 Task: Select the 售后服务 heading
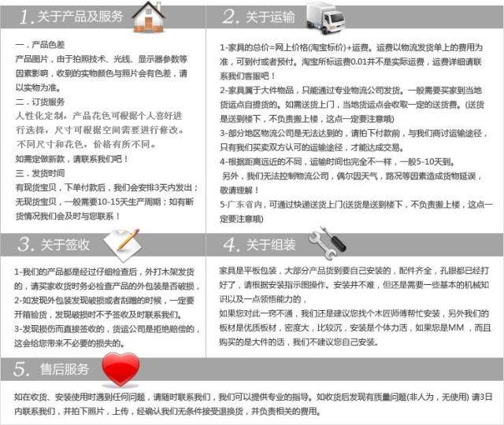(66, 370)
